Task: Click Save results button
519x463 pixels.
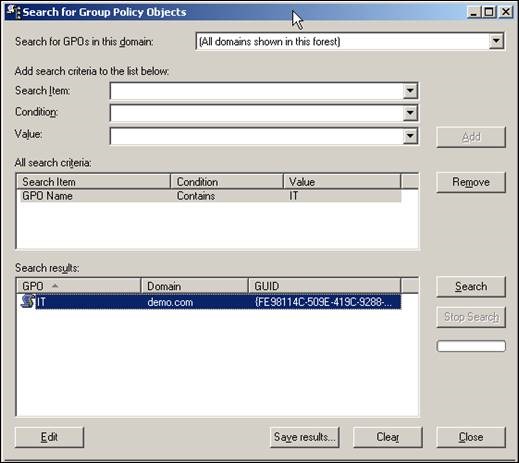Action: click(x=305, y=437)
